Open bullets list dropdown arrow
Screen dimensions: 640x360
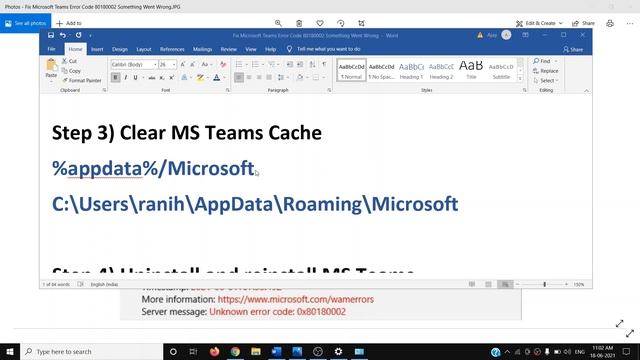pos(247,64)
